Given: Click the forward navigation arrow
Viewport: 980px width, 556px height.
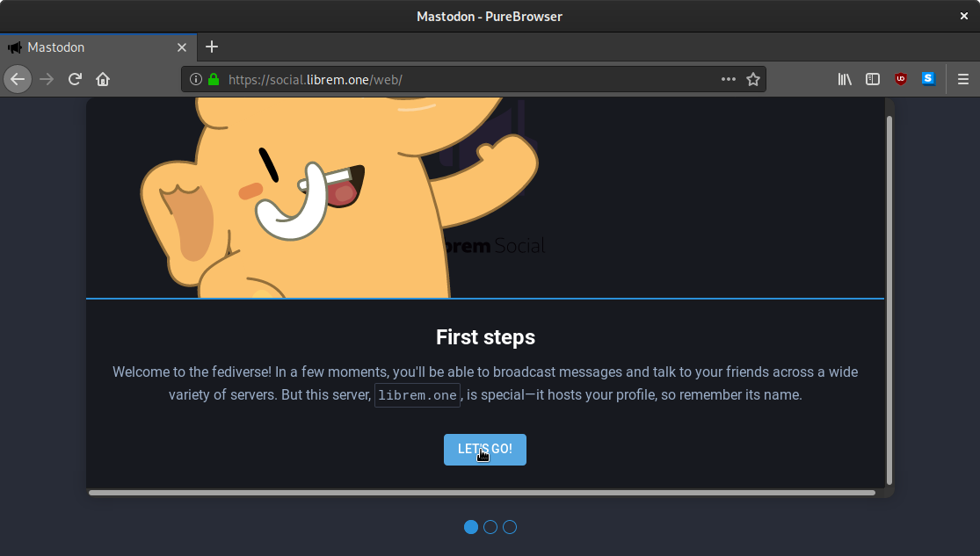Looking at the screenshot, I should pos(47,79).
